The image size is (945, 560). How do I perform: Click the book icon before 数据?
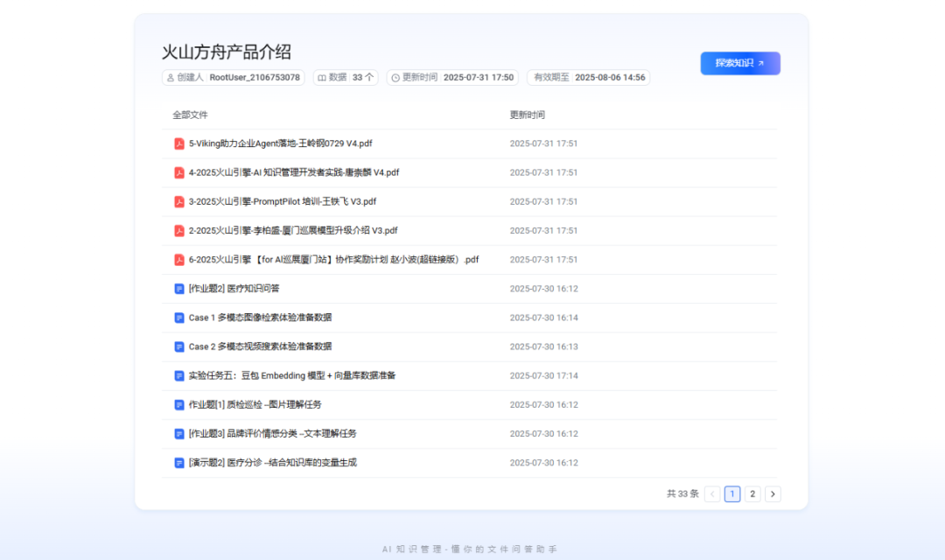click(322, 78)
